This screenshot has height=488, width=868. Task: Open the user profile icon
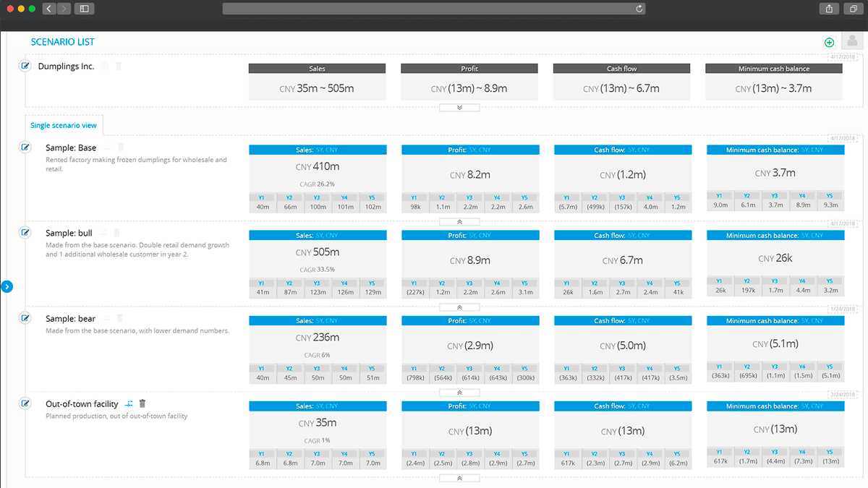[851, 42]
